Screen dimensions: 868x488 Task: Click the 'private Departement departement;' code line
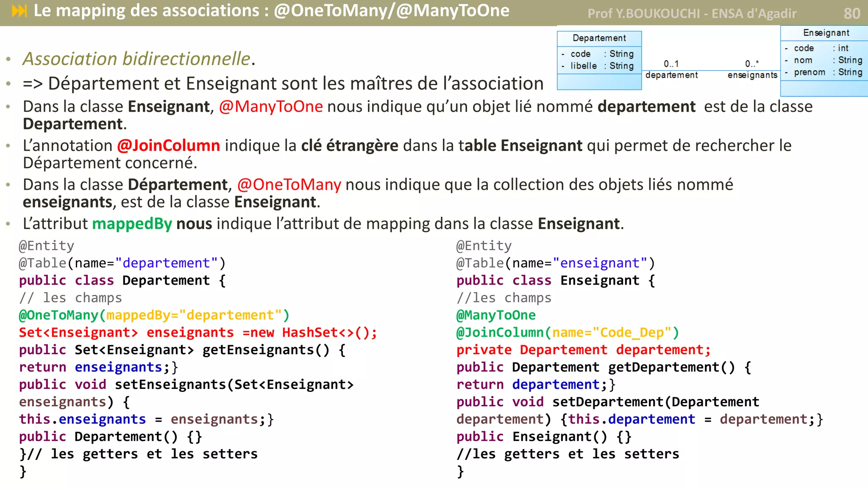(583, 350)
